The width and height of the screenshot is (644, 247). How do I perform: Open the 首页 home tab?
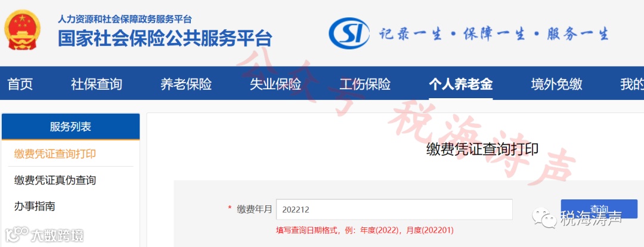coord(20,85)
